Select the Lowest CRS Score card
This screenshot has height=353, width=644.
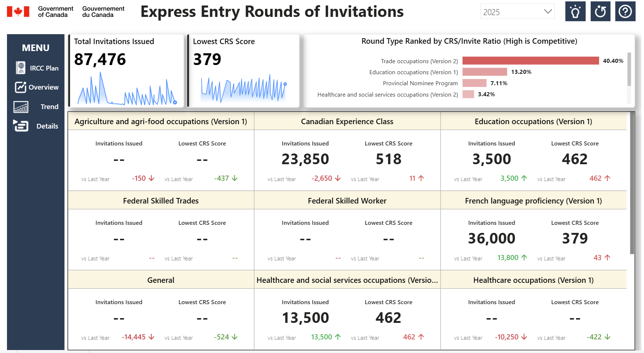pyautogui.click(x=243, y=71)
